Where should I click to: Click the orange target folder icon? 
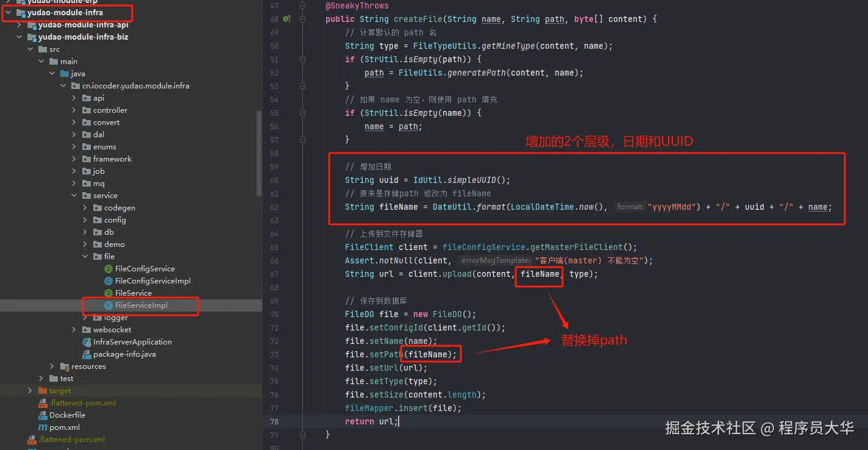43,391
